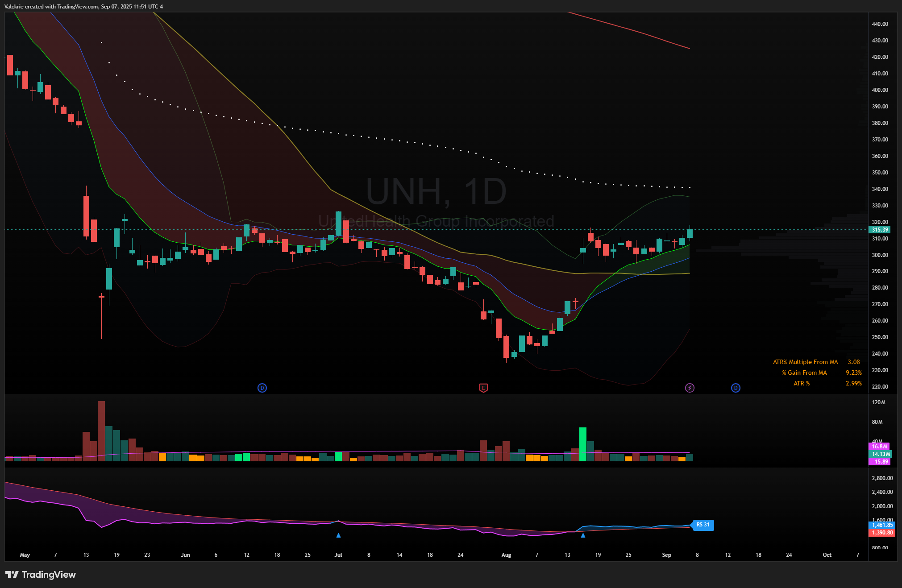
Task: Click the 16.8M volume average label
Action: 879,446
